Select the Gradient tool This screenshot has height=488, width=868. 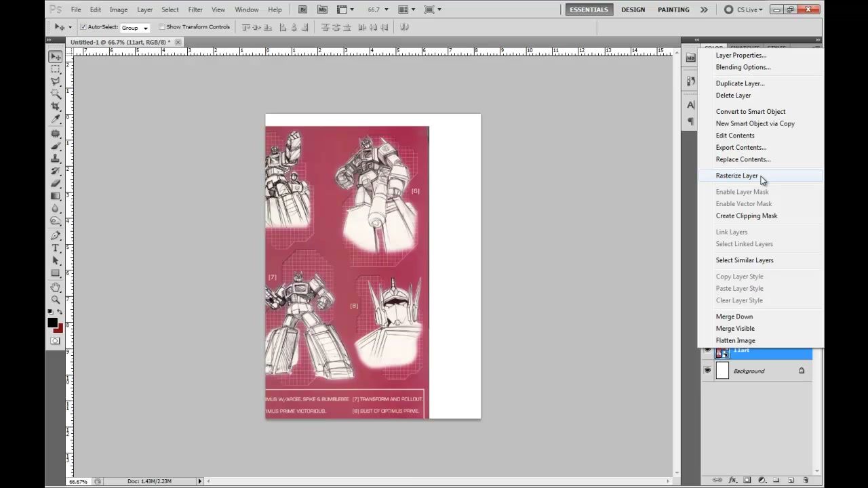[56, 195]
